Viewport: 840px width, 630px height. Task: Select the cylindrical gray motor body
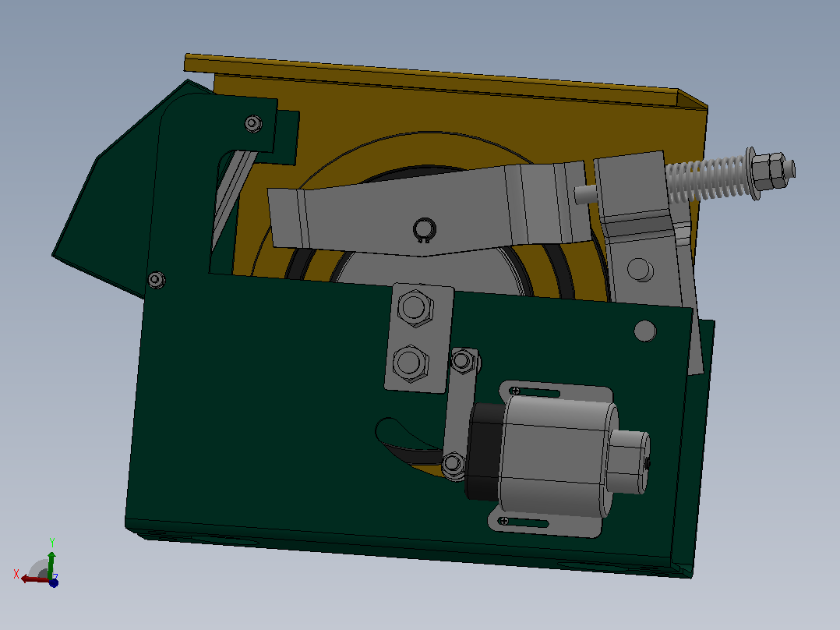click(x=557, y=457)
